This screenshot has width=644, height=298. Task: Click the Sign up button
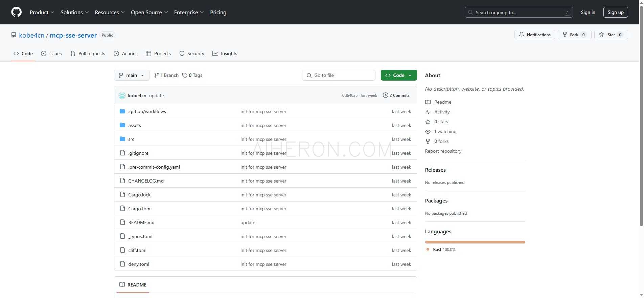[x=616, y=12]
